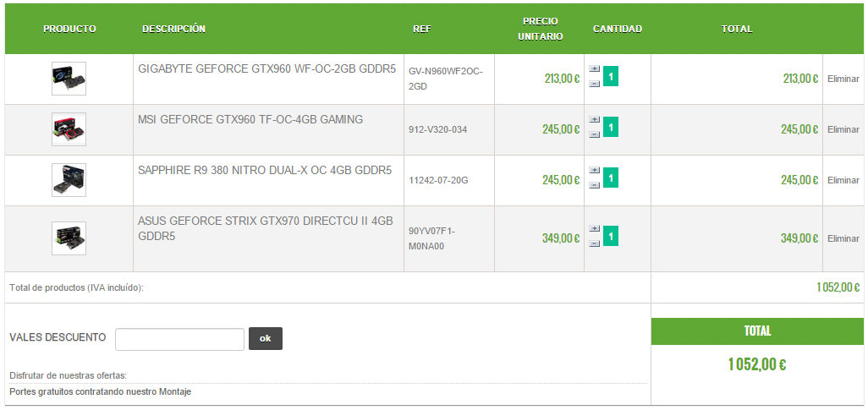Screen dimensions: 868x410
Task: Click reference 11242-07-20G
Action: click(438, 180)
